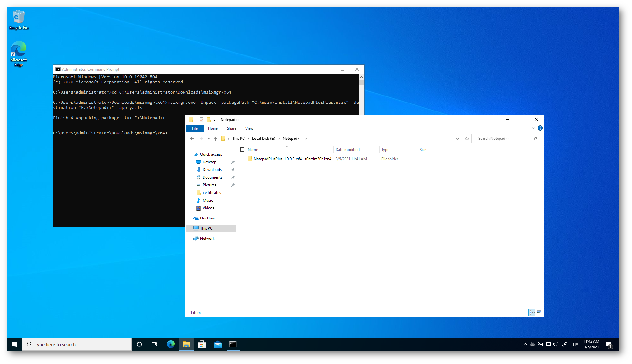Select Network in navigation pane
Image resolution: width=632 pixels, height=364 pixels.
pyautogui.click(x=207, y=239)
